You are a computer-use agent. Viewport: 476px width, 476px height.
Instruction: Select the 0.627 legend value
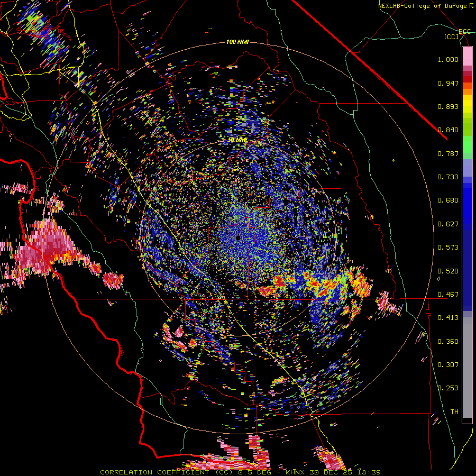pos(448,224)
